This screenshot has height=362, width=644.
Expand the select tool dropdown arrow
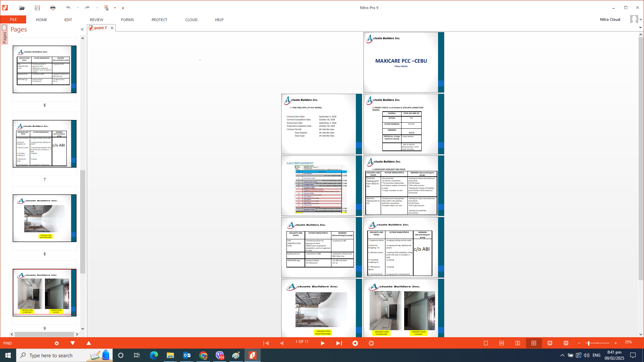pyautogui.click(x=115, y=8)
